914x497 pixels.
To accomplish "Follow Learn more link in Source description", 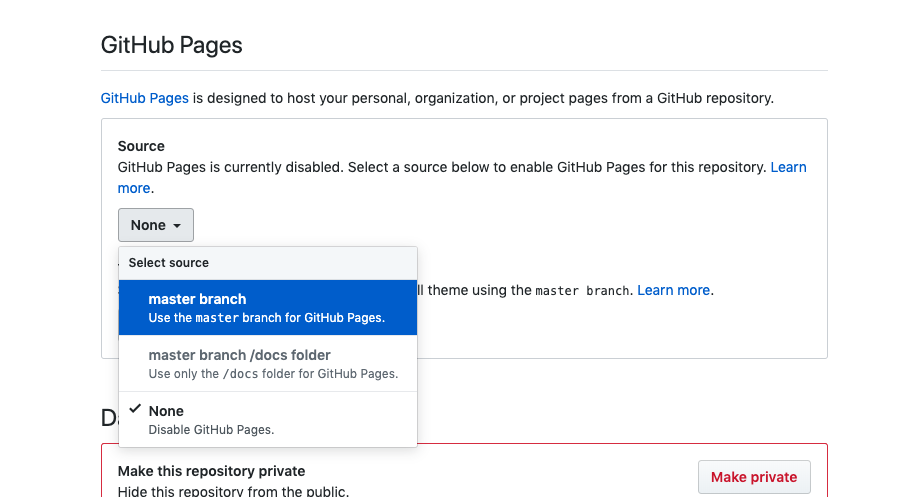I will (788, 167).
